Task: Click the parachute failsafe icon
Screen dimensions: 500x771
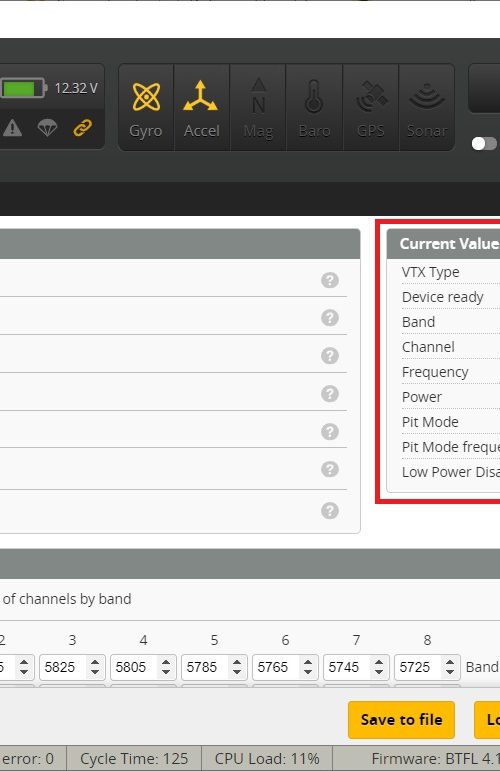Action: pos(47,128)
